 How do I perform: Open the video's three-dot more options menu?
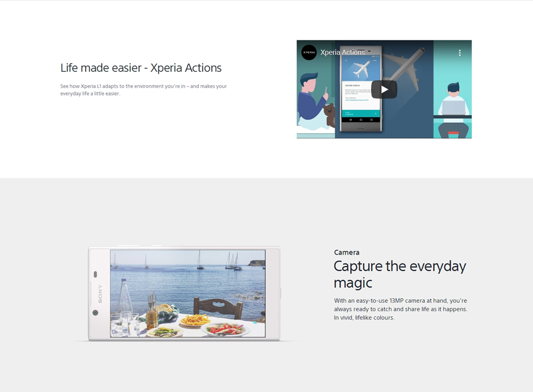click(x=460, y=53)
